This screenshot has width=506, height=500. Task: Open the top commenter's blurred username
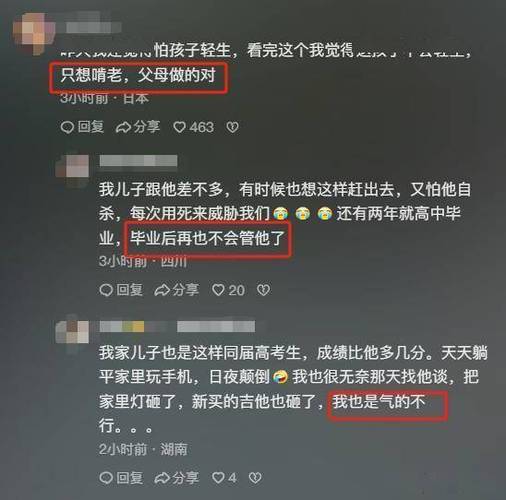click(x=93, y=27)
